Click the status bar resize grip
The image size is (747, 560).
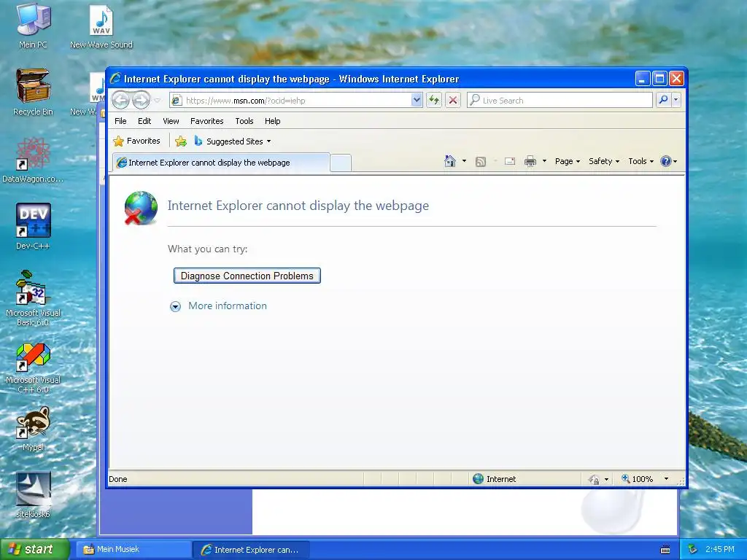tap(681, 481)
